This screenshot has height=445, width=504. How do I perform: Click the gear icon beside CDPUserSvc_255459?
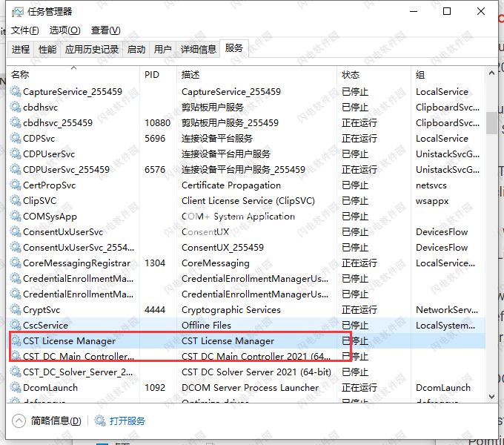(x=16, y=169)
